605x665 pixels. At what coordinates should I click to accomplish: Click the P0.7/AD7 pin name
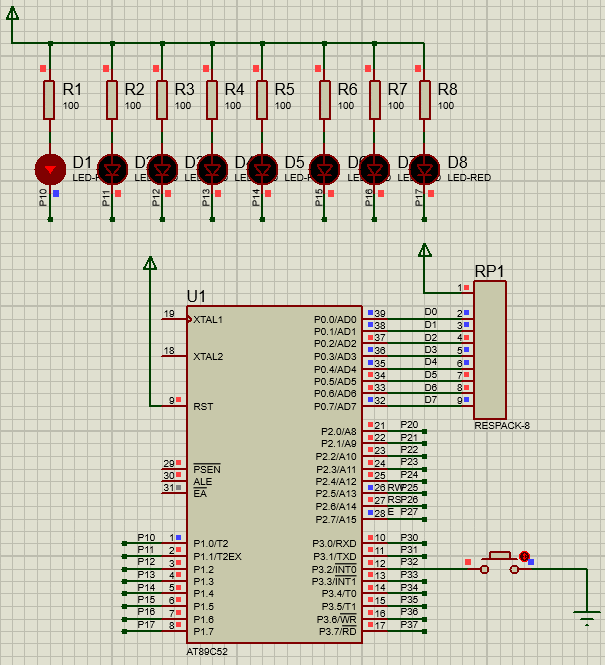335,406
